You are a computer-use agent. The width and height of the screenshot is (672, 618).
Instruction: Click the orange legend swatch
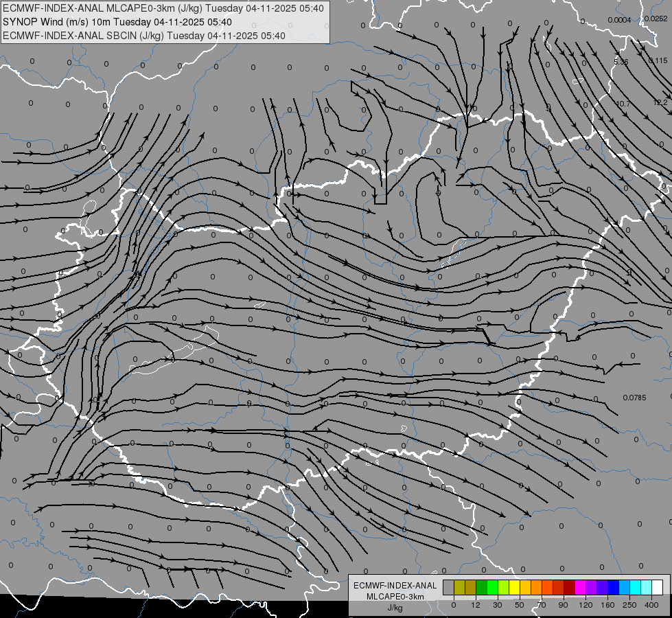tap(537, 587)
